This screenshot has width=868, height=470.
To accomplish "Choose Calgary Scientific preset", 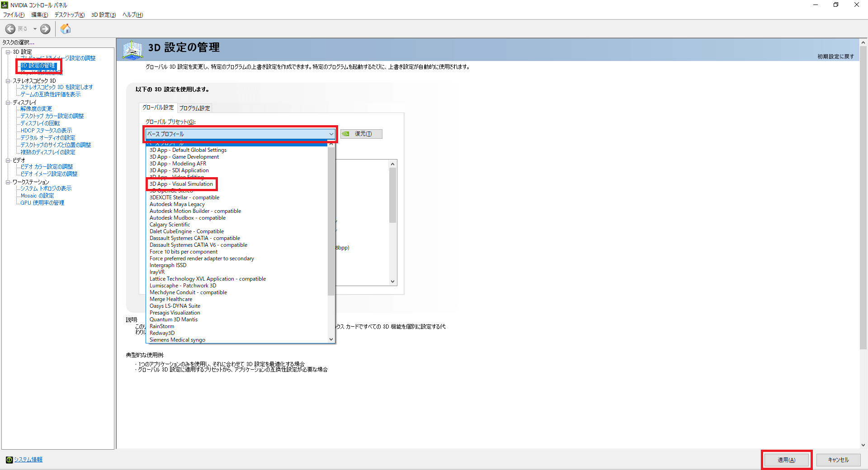I will point(170,225).
